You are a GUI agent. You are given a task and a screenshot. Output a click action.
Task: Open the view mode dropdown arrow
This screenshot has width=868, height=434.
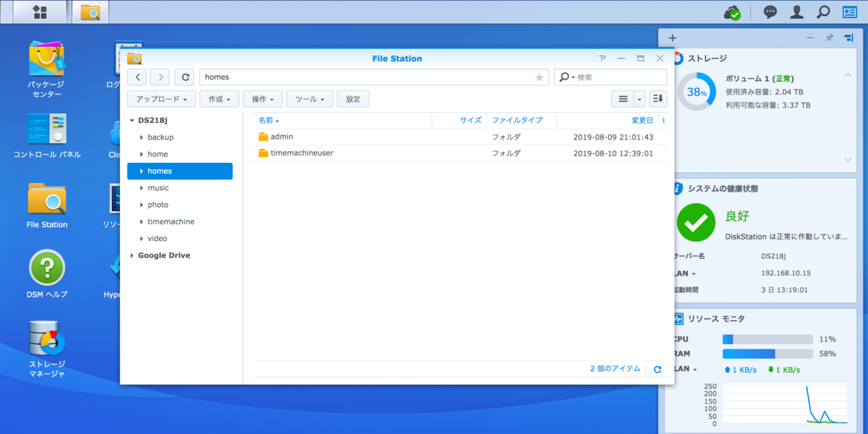639,99
